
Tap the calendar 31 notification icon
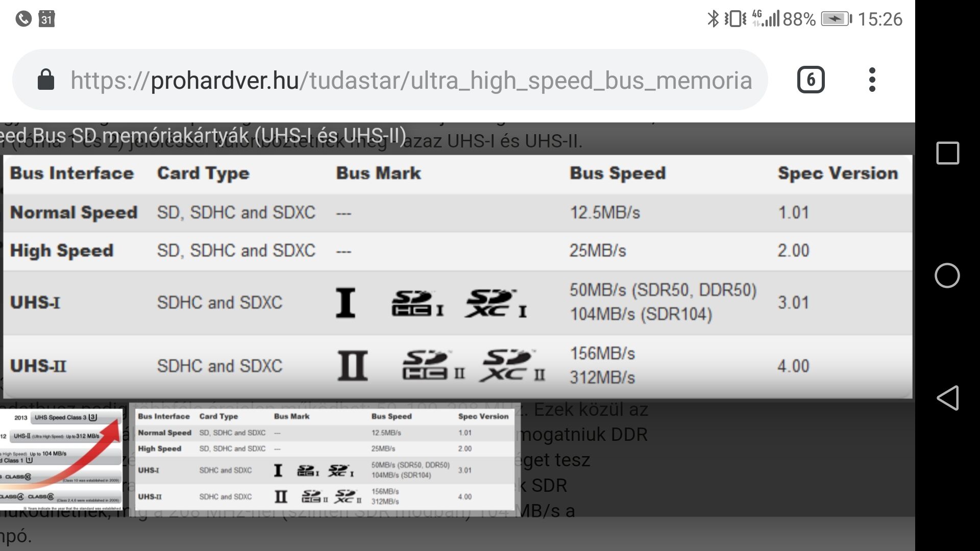pos(46,19)
